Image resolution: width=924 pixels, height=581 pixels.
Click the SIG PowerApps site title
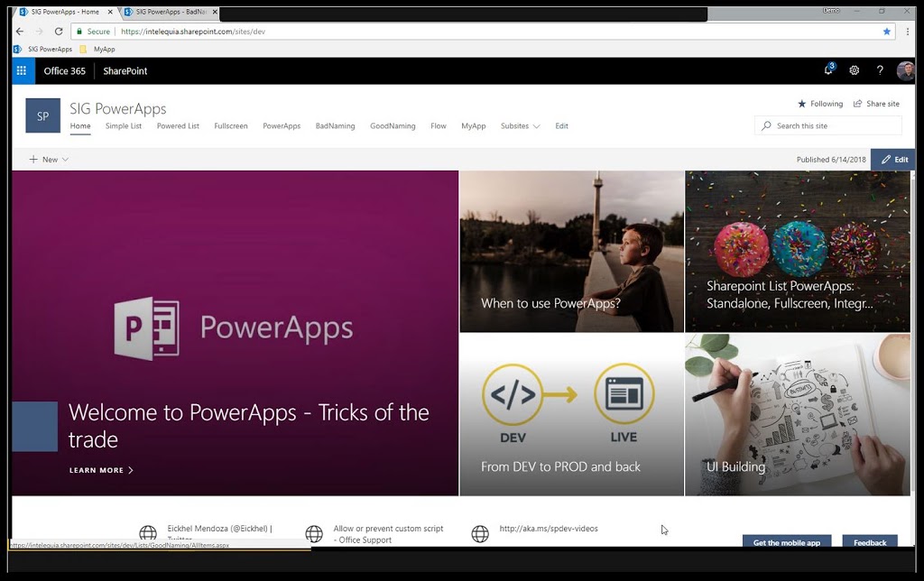point(118,108)
